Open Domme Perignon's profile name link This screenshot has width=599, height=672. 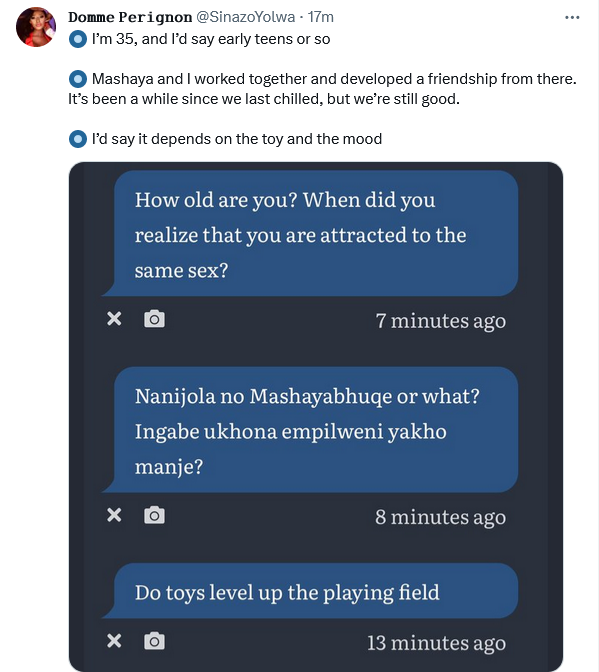point(130,17)
